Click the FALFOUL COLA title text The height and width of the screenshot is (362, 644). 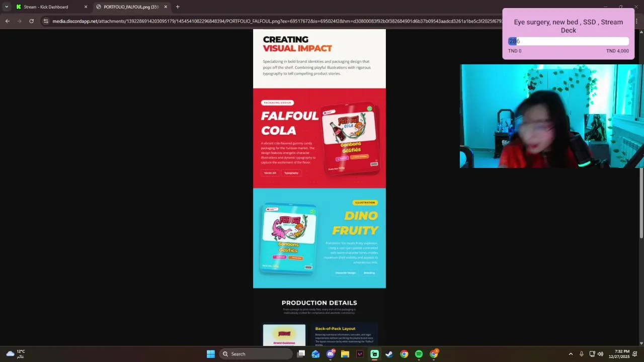[289, 123]
